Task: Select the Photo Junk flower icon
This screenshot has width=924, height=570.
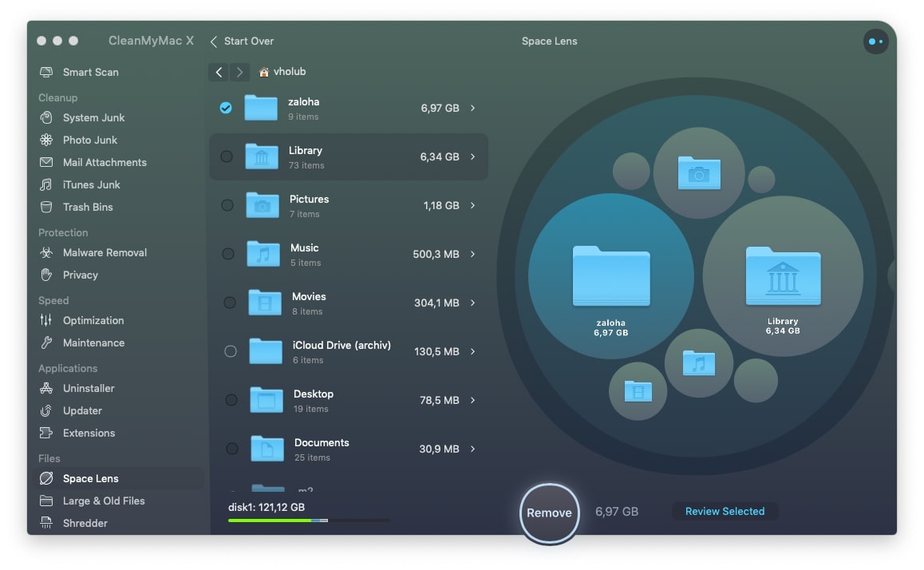Action: click(46, 140)
